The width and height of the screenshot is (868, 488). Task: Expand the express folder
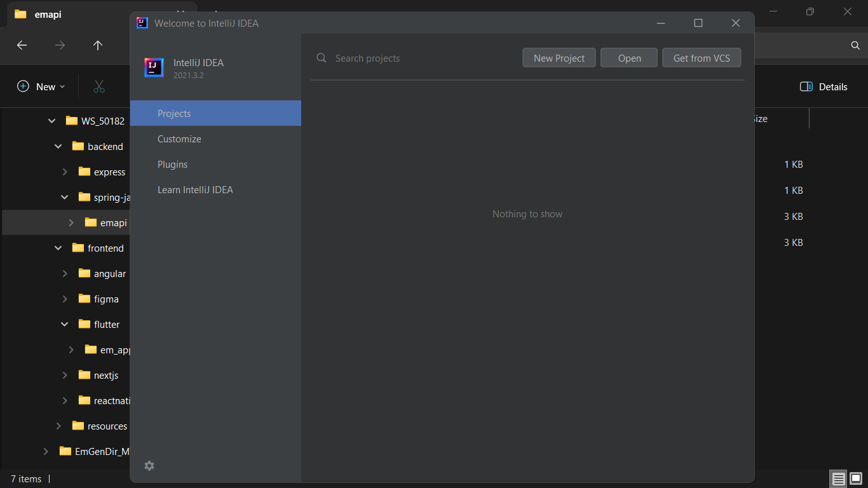click(x=65, y=172)
